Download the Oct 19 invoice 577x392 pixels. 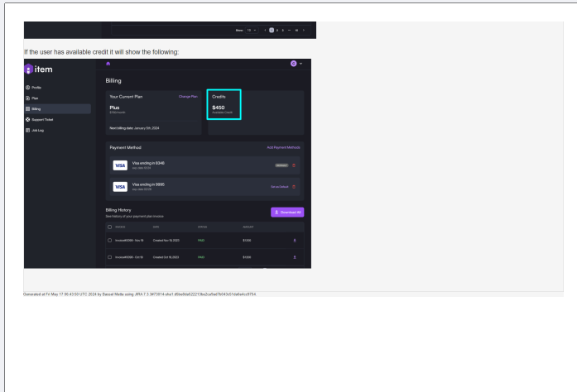294,257
